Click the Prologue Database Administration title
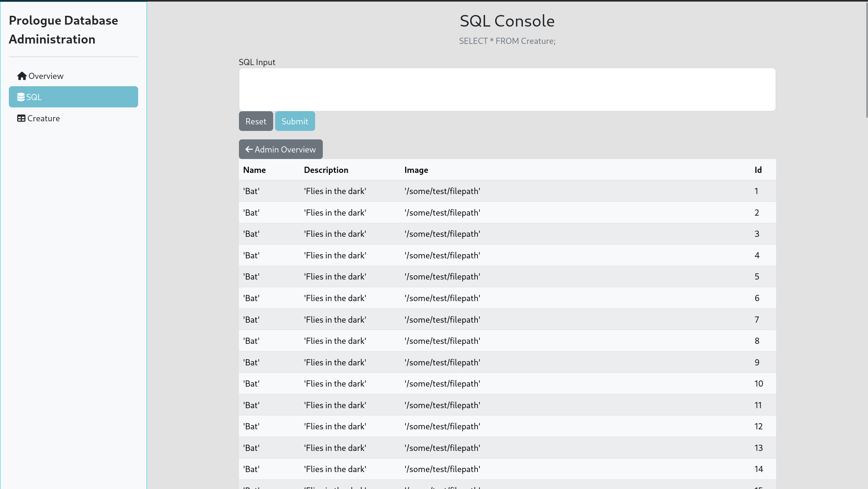The image size is (868, 489). pos(63,30)
